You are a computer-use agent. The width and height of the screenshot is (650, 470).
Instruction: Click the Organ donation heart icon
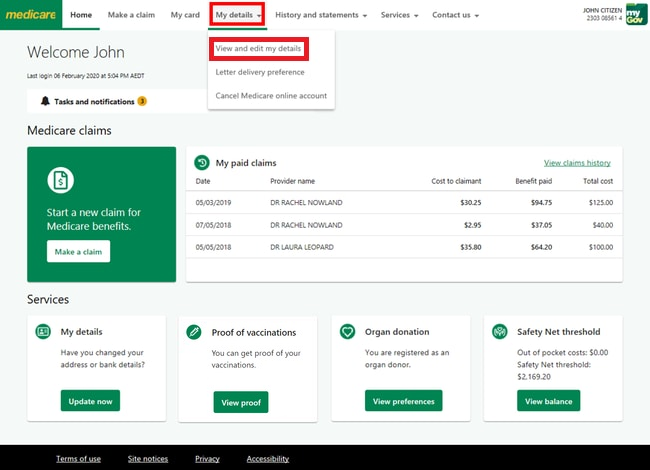pos(347,332)
